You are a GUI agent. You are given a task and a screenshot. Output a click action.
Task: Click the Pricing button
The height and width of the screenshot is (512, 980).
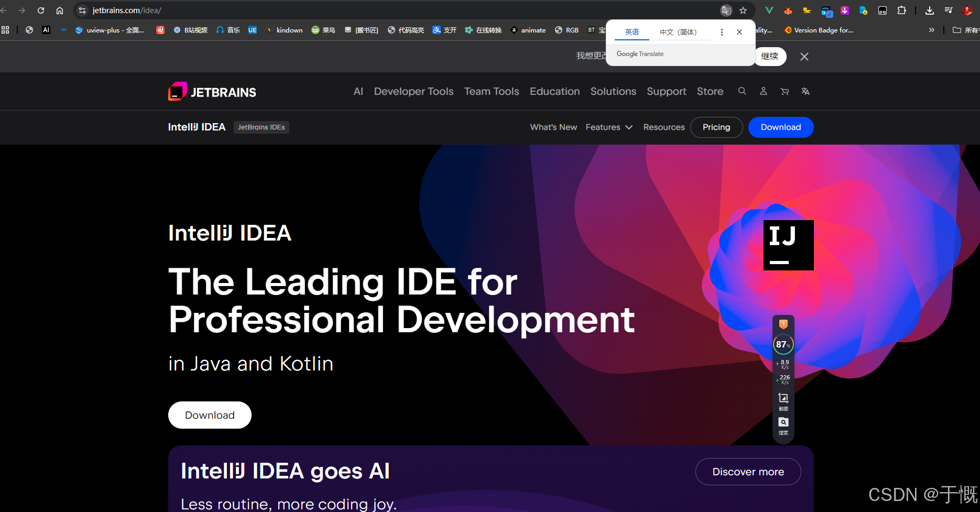716,127
